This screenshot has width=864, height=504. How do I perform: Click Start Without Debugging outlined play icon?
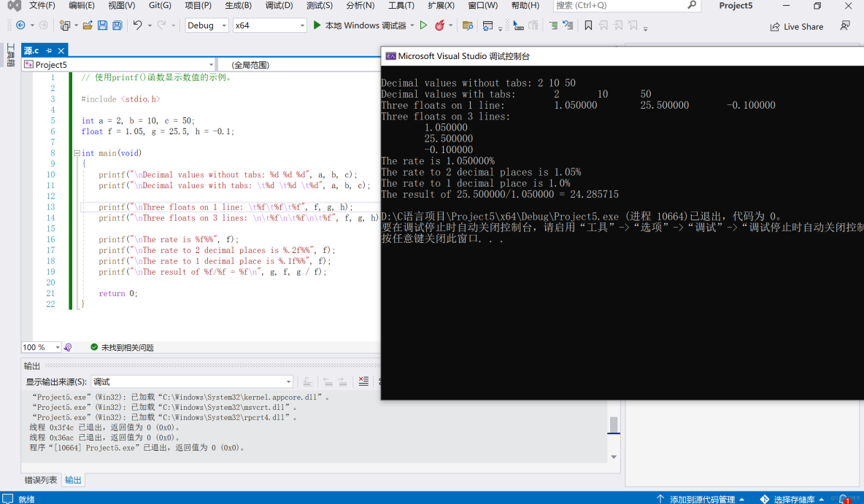coord(423,26)
